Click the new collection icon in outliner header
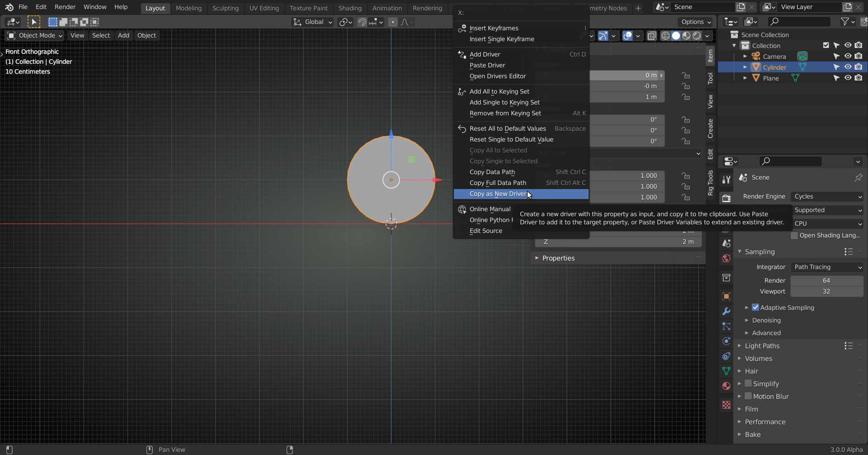The height and width of the screenshot is (455, 868). pos(863,21)
